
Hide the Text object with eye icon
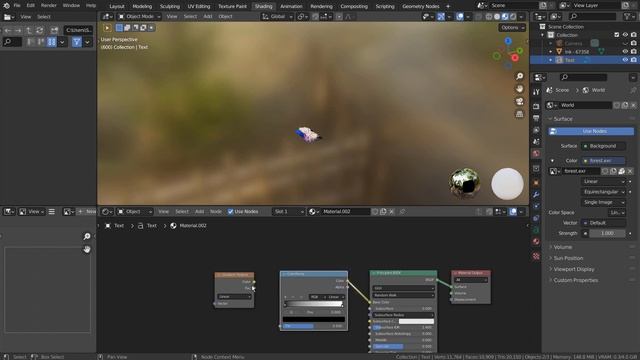(x=625, y=60)
